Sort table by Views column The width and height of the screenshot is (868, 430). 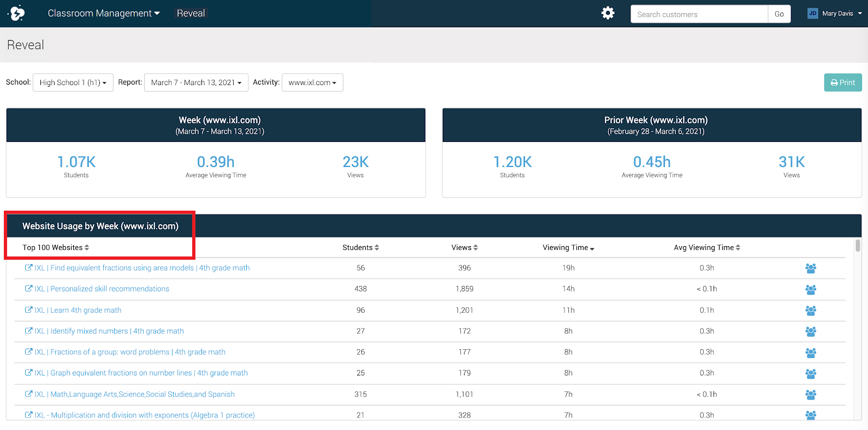pos(465,248)
